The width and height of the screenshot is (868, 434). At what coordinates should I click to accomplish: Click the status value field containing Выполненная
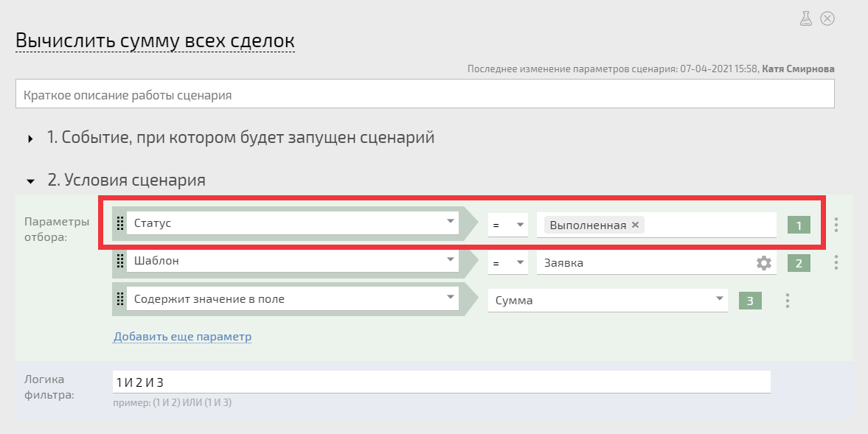pyautogui.click(x=656, y=225)
